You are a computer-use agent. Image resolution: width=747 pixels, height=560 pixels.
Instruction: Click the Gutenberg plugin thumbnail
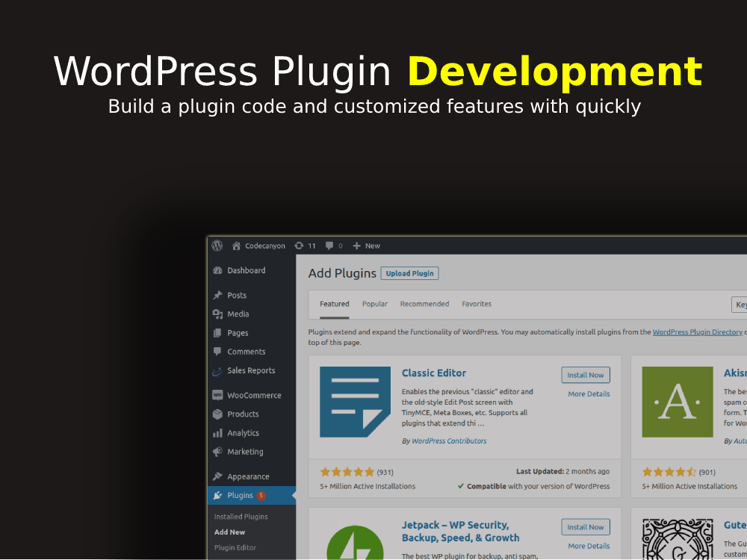pos(678,539)
